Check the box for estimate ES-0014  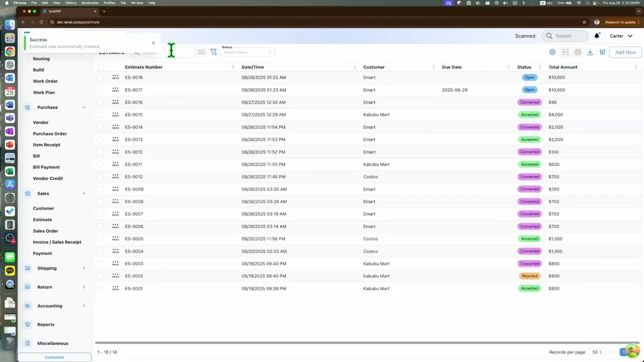pos(101,127)
